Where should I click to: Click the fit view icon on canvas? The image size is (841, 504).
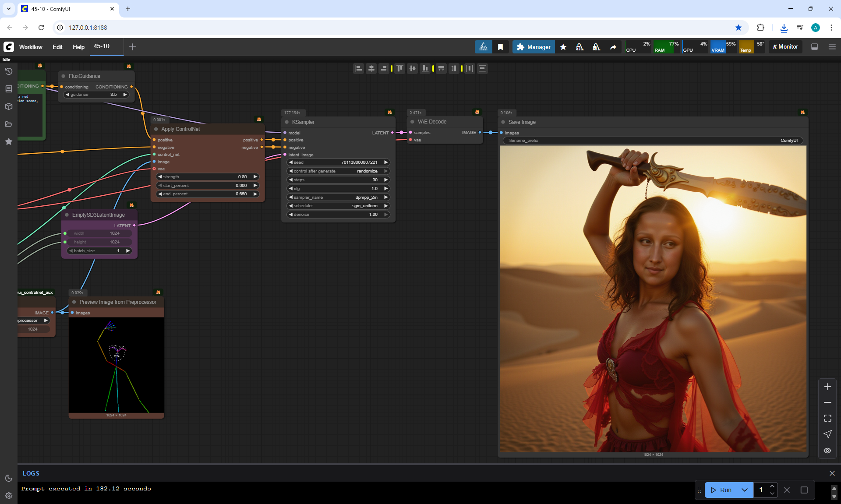[827, 418]
